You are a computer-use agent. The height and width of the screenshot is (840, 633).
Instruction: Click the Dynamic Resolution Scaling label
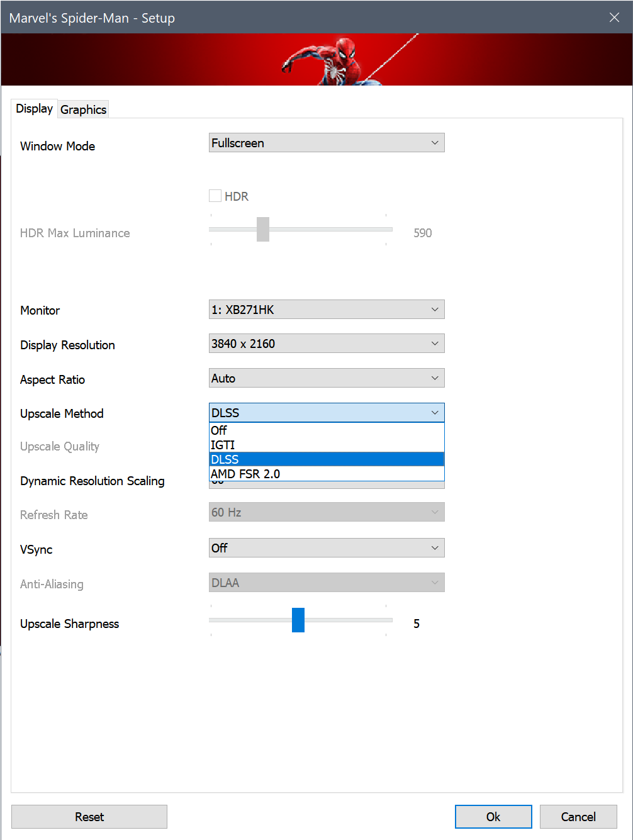[92, 481]
